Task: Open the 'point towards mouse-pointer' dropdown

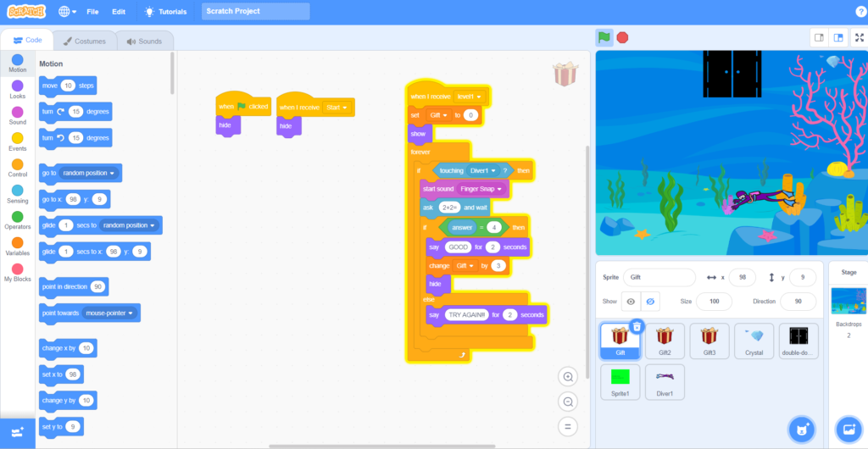Action: (131, 313)
